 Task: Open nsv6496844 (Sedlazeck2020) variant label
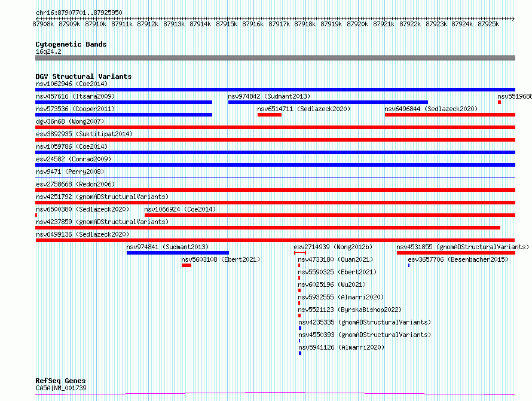pyautogui.click(x=431, y=109)
